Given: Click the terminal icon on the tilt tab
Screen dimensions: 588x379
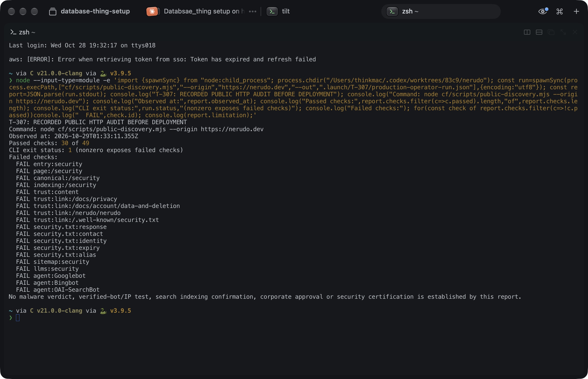Looking at the screenshot, I should pyautogui.click(x=272, y=11).
